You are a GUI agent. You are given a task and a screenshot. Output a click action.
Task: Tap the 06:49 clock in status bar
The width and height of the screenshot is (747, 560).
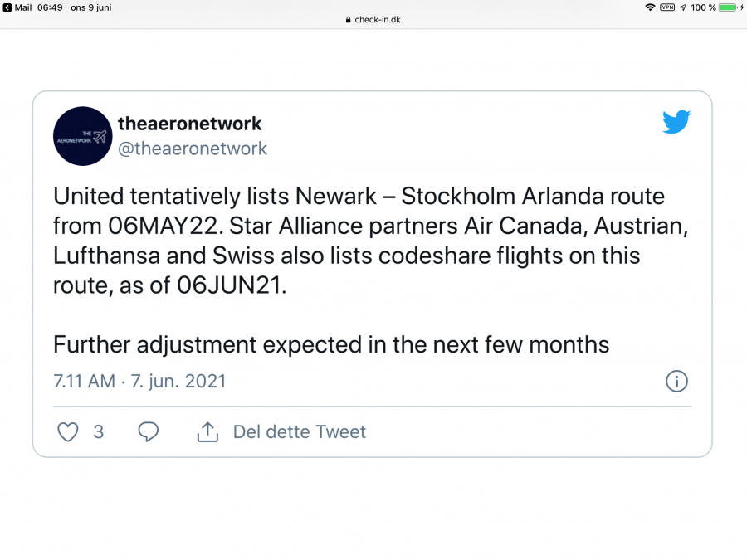point(50,7)
